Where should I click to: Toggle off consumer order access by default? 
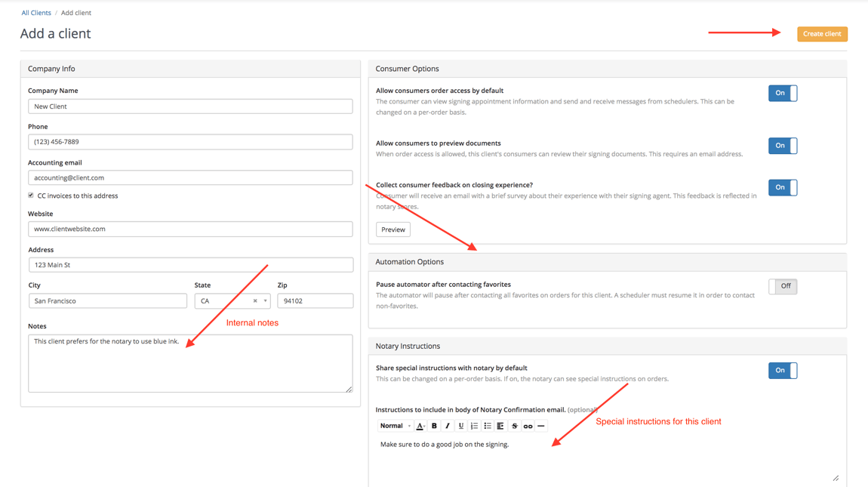point(783,93)
